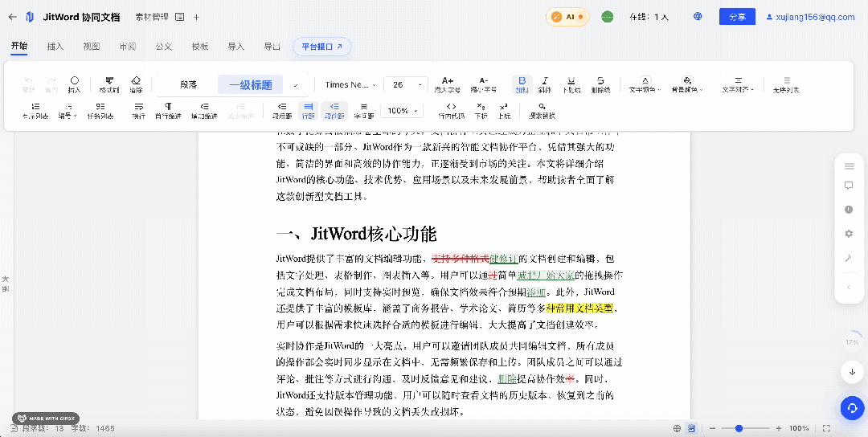Activate the format painter (格式刷) tool
Viewport: 868px width, 437px height.
click(109, 84)
